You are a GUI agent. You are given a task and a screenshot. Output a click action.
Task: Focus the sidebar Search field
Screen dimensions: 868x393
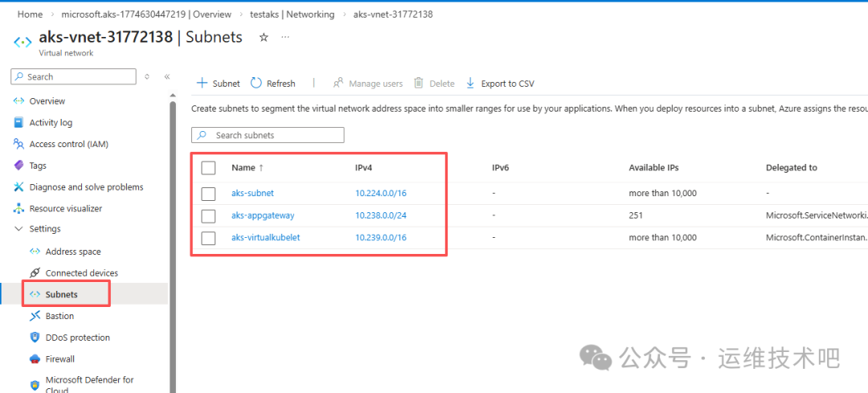point(73,77)
